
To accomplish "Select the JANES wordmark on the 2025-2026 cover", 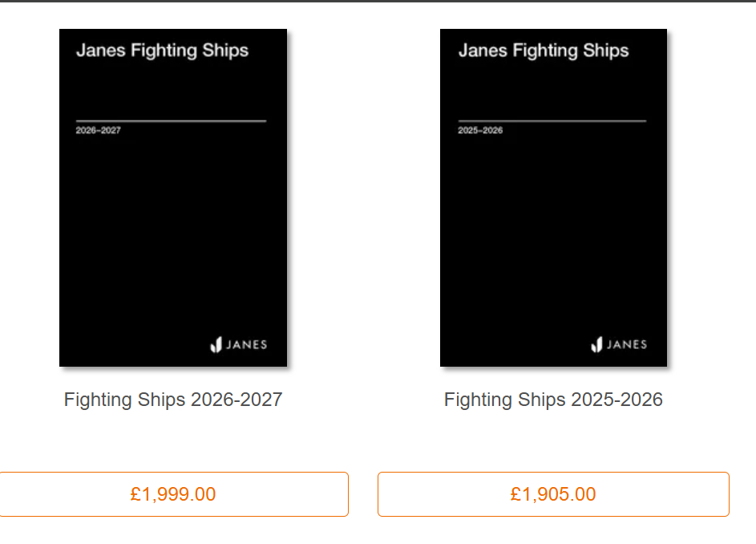I will [x=626, y=345].
